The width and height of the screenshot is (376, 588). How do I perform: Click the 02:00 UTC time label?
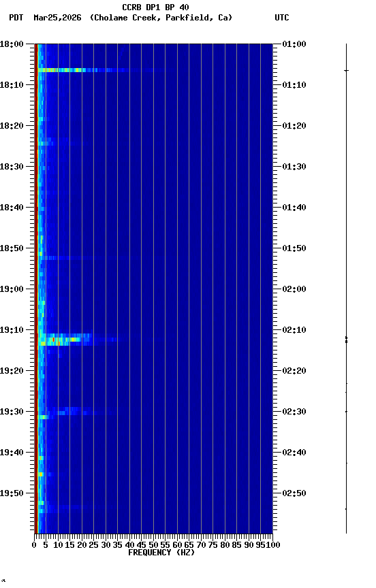point(294,289)
